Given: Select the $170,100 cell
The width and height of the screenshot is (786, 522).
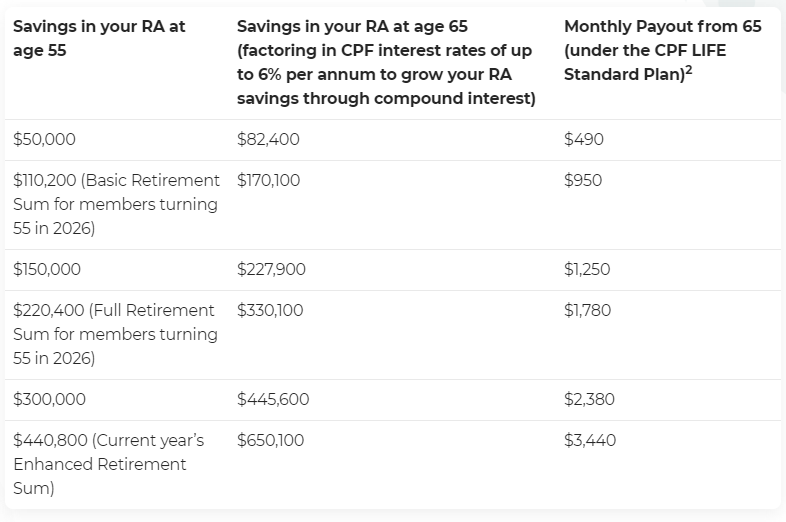Looking at the screenshot, I should pyautogui.click(x=268, y=181).
